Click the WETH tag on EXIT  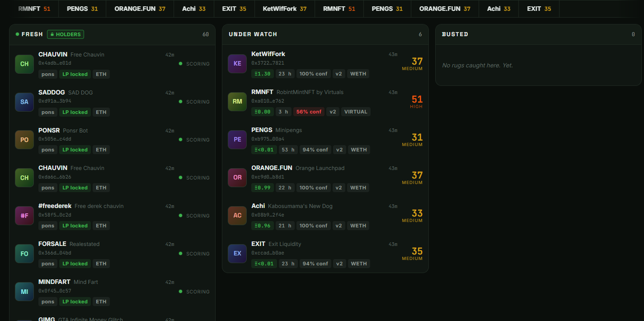pyautogui.click(x=359, y=264)
